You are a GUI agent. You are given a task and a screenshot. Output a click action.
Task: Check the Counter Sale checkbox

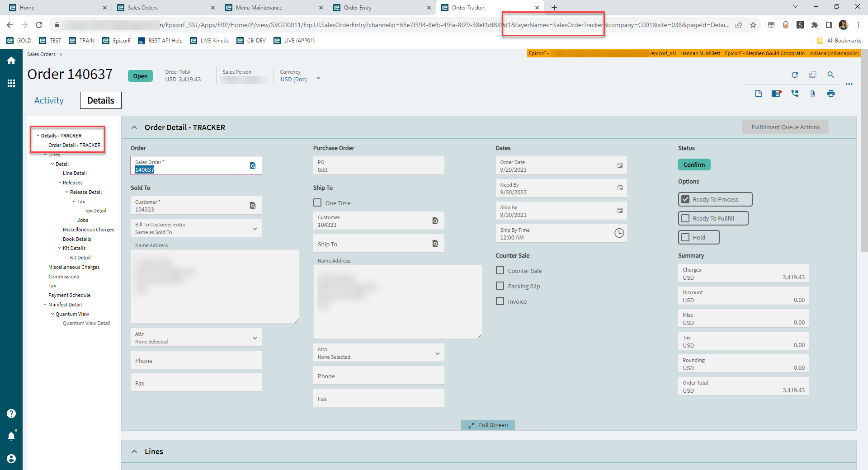(500, 270)
